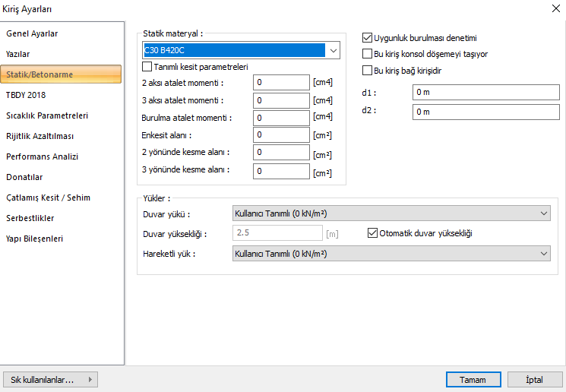Select Rijitlik Azaltılması in sidebar
The image size is (566, 392).
(x=40, y=136)
